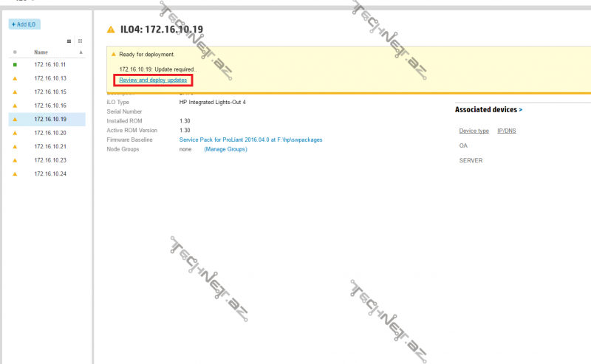Open Review and deploy updates link
Image resolution: width=591 pixels, height=364 pixels.
153,80
